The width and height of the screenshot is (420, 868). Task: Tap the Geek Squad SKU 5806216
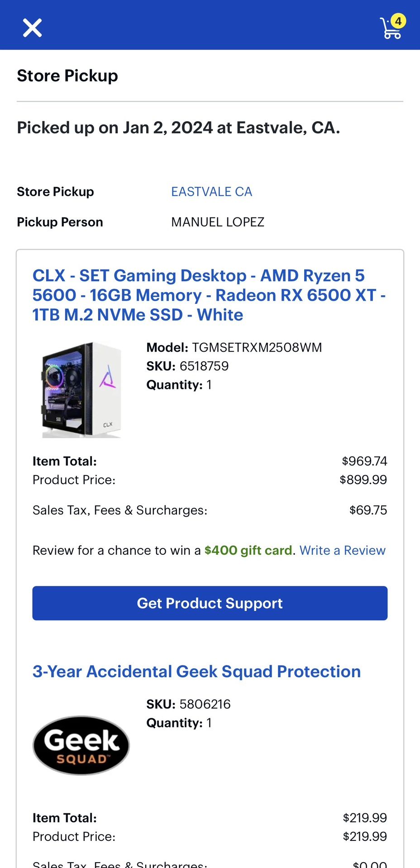[205, 704]
